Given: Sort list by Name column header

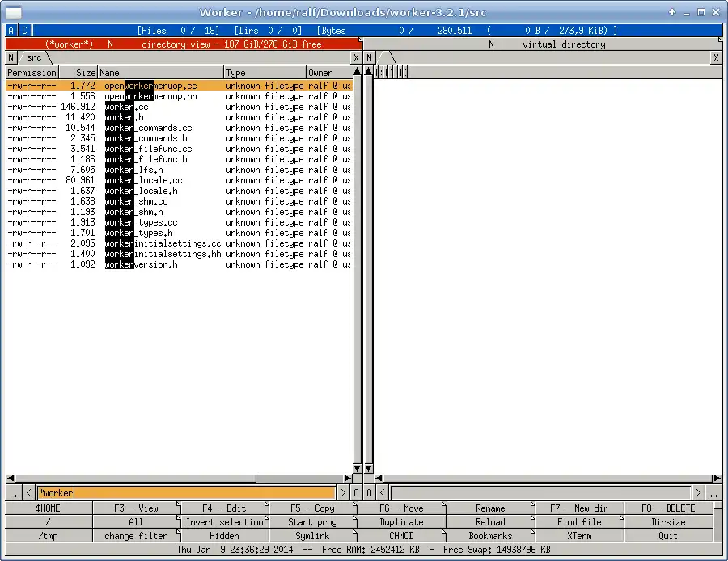Looking at the screenshot, I should point(161,73).
